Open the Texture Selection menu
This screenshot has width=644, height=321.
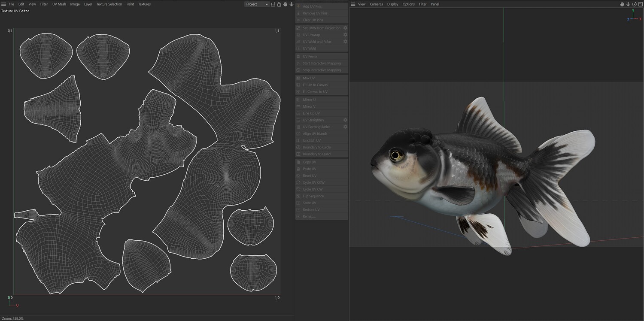point(109,4)
